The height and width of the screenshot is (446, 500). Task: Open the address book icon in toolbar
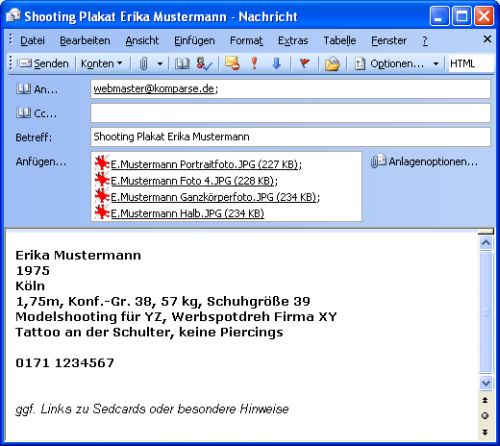pos(182,63)
